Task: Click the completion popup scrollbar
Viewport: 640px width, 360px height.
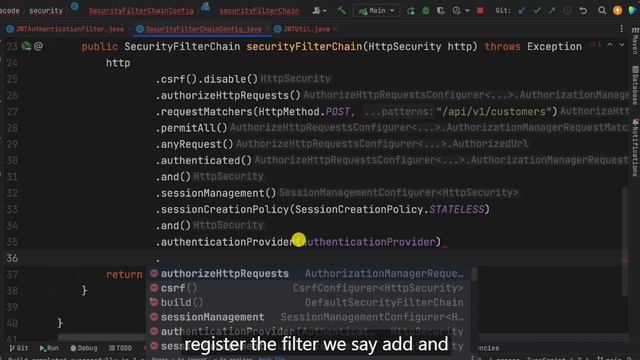Action: [x=474, y=275]
